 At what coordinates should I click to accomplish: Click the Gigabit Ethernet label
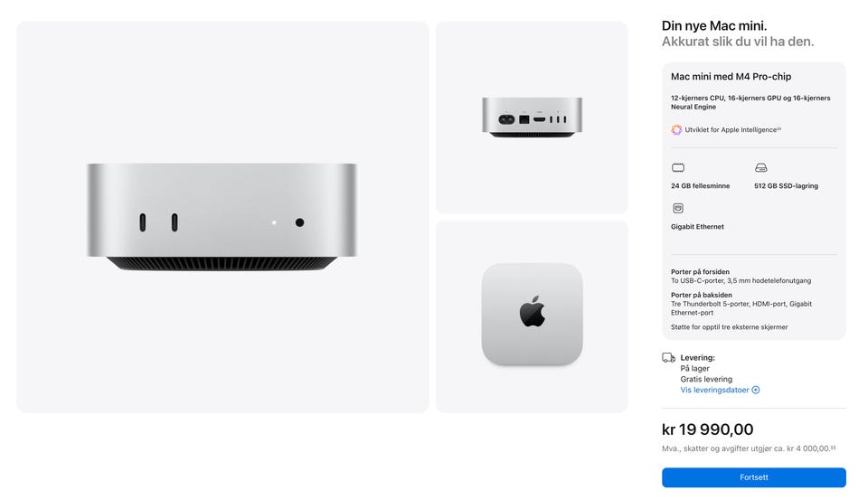pyautogui.click(x=697, y=226)
